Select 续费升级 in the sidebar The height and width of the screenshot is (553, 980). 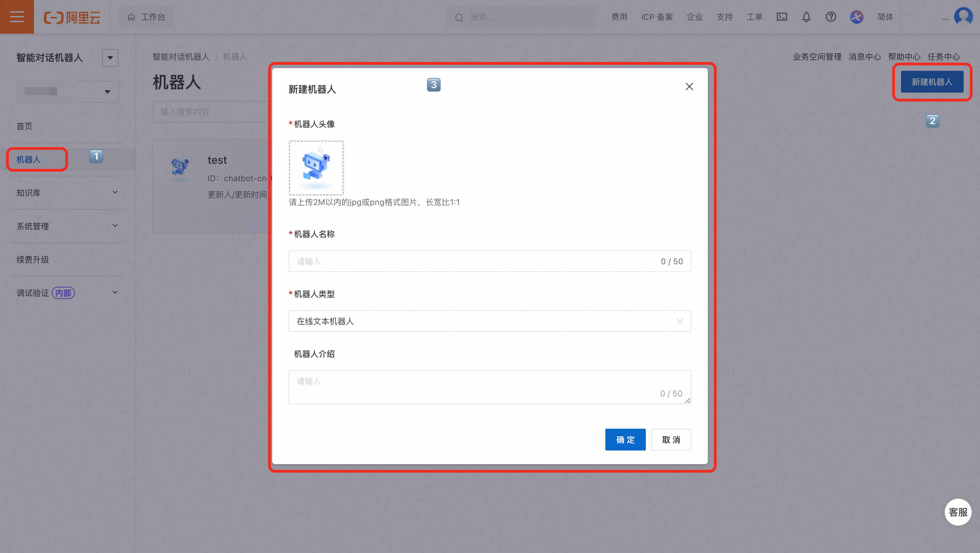click(x=33, y=259)
